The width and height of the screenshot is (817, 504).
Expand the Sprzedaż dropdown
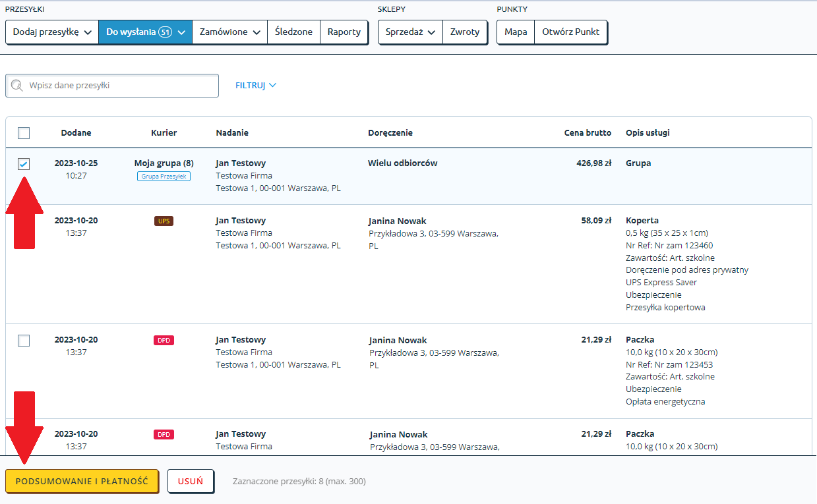(x=410, y=32)
